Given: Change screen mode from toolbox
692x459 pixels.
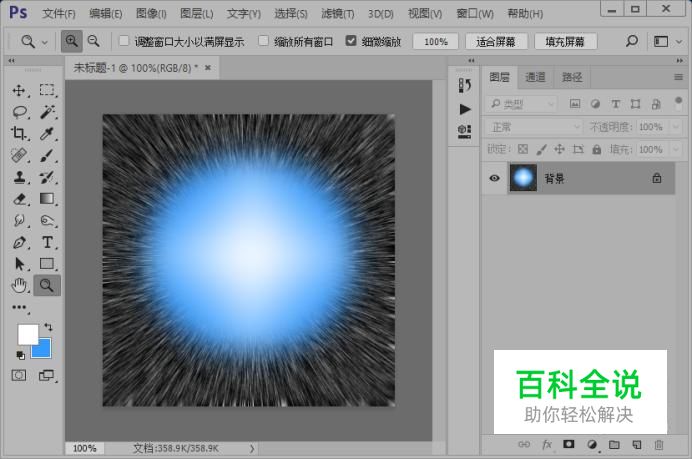Looking at the screenshot, I should point(46,376).
